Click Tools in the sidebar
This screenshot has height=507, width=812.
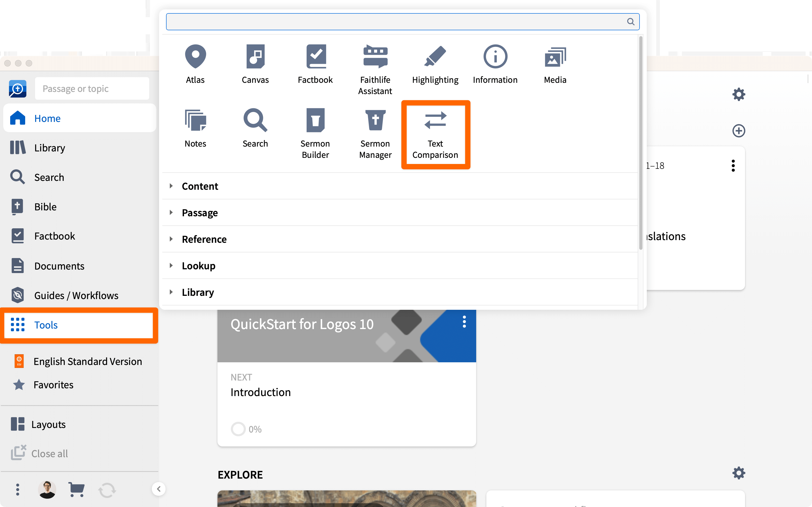[x=79, y=325]
